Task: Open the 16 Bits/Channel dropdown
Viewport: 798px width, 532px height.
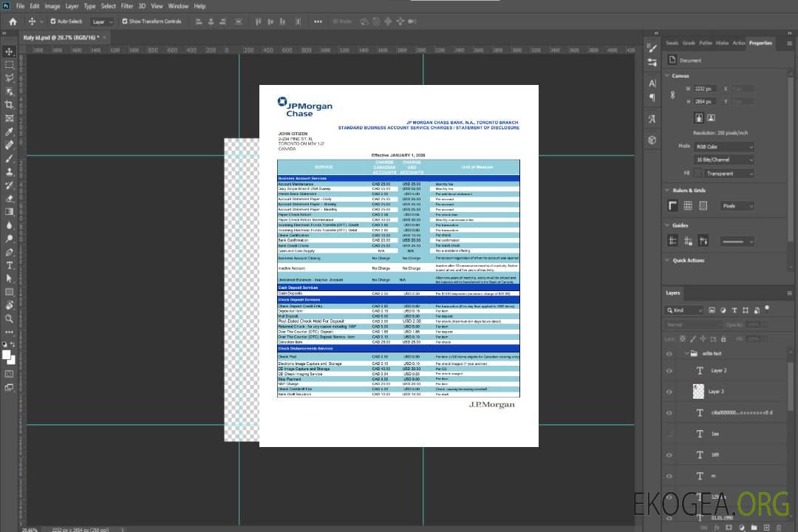Action: pos(723,160)
